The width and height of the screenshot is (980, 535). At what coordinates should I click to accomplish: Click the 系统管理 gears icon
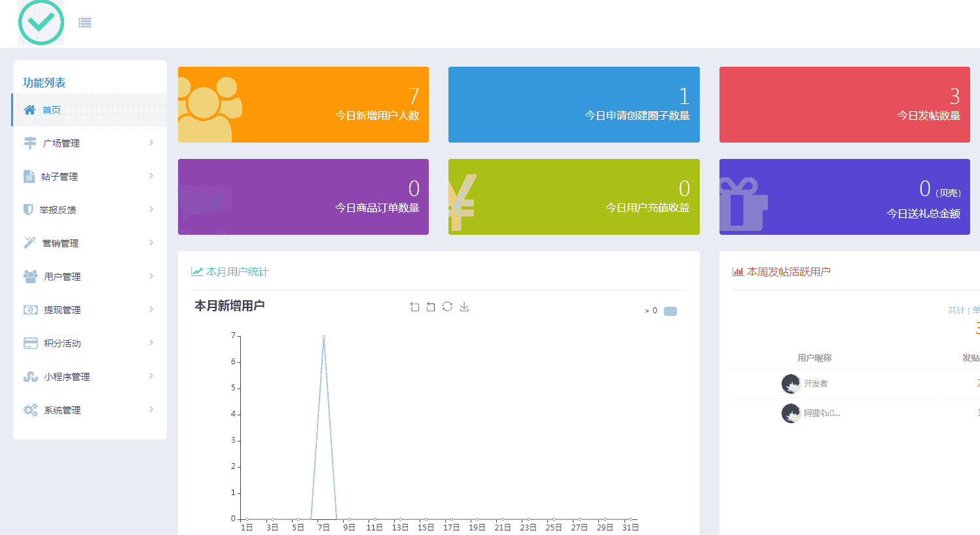click(30, 409)
